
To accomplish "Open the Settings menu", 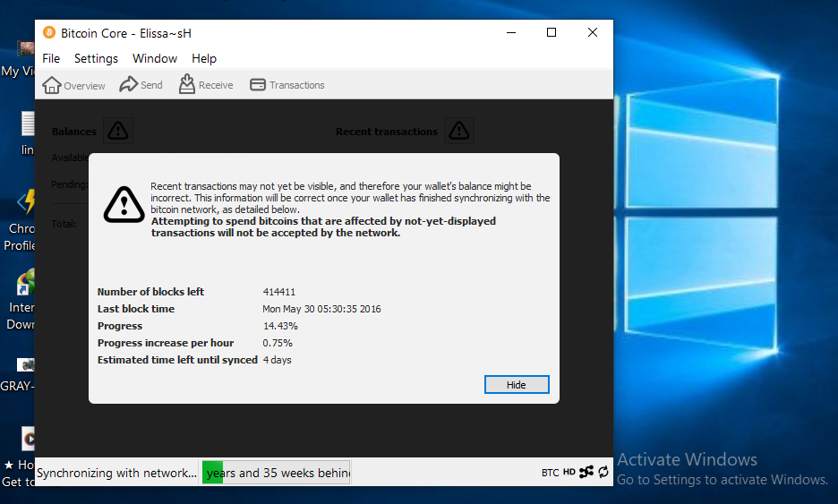I will [x=96, y=58].
